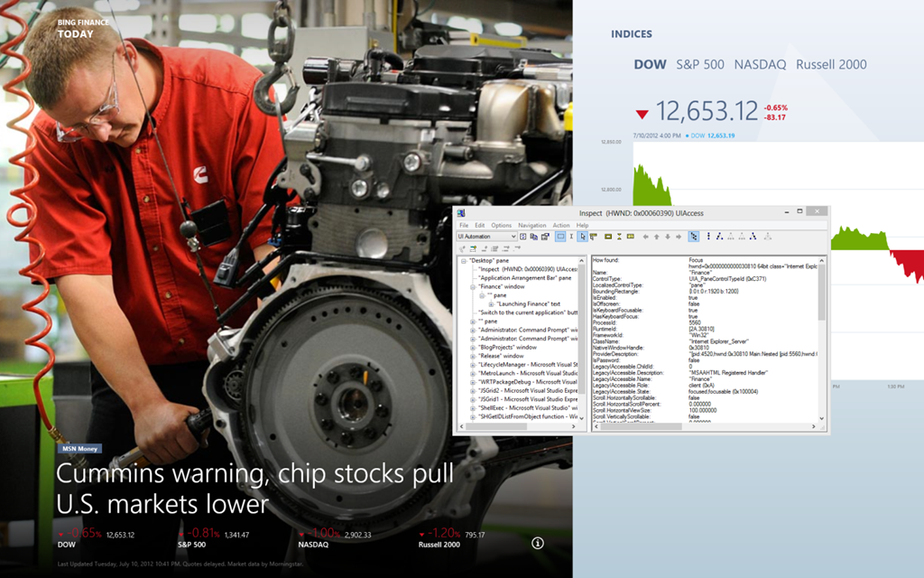Expand the "BlogProjects" window node

pyautogui.click(x=473, y=348)
